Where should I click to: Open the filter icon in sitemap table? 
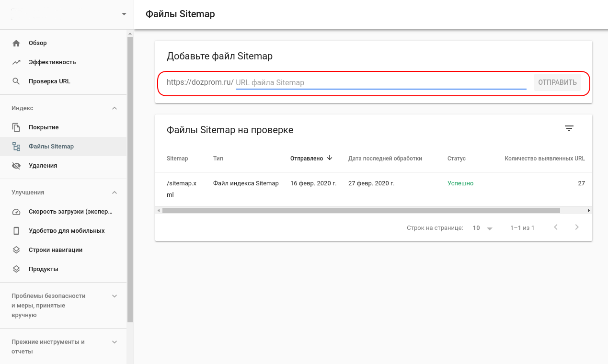coord(569,128)
